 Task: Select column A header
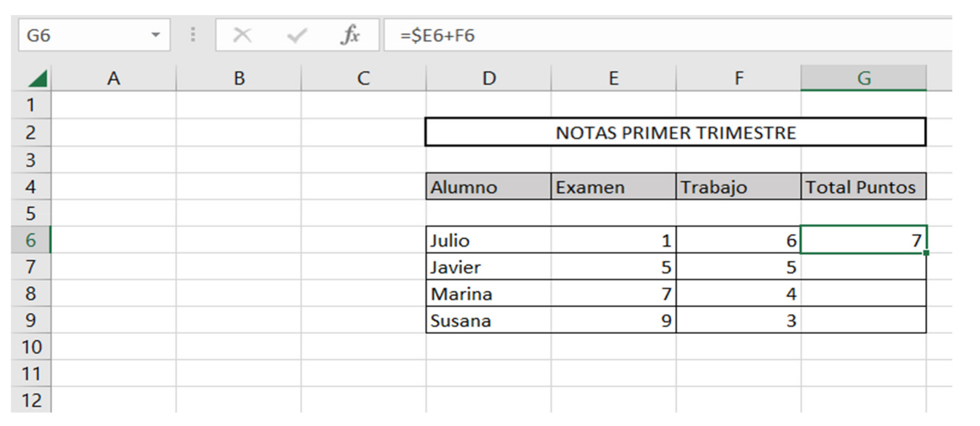[x=113, y=78]
